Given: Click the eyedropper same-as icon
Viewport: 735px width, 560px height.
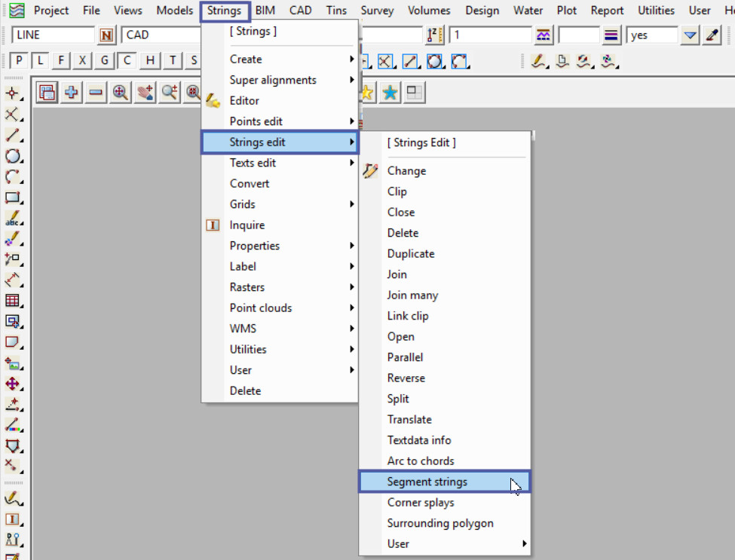Looking at the screenshot, I should [712, 35].
